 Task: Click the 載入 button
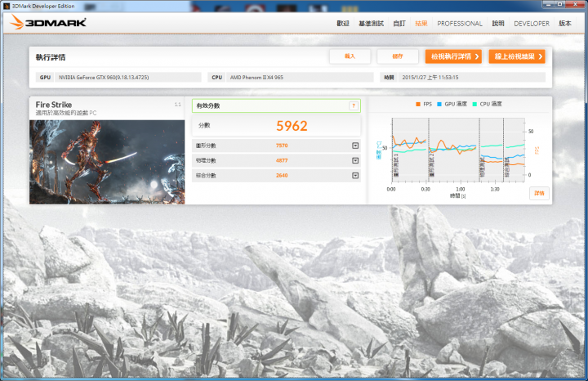[x=350, y=56]
